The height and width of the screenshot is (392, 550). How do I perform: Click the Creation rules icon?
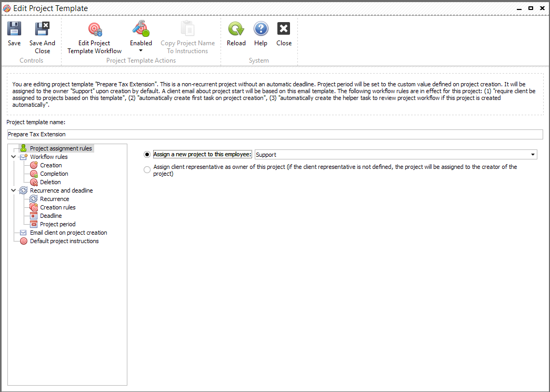[x=34, y=207]
